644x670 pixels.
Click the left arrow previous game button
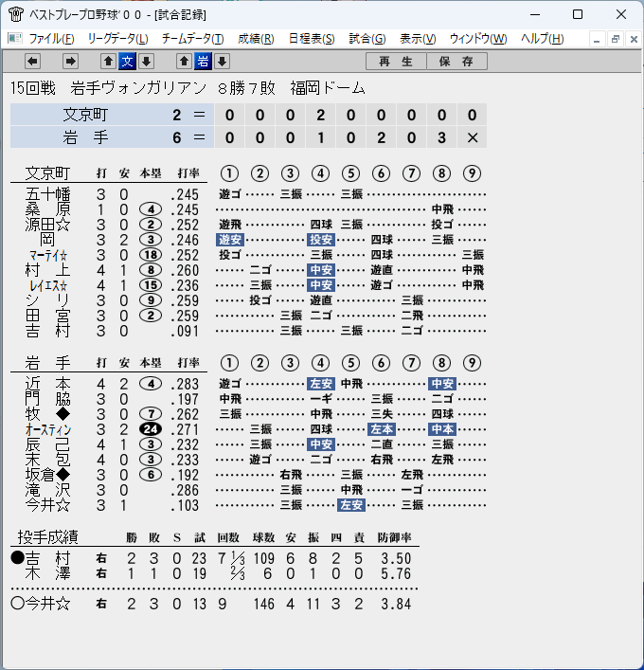[33, 62]
